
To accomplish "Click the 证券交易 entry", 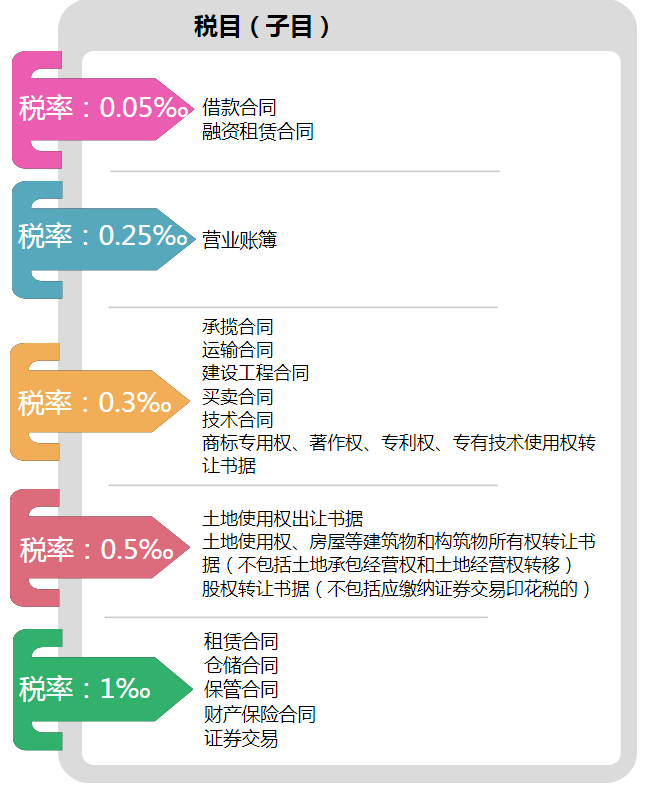I will (x=240, y=738).
